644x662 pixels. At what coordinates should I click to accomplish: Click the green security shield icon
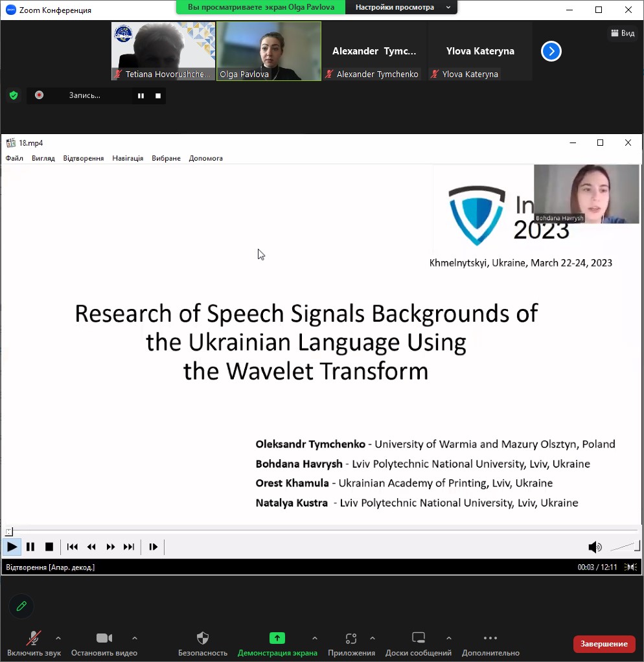point(13,95)
